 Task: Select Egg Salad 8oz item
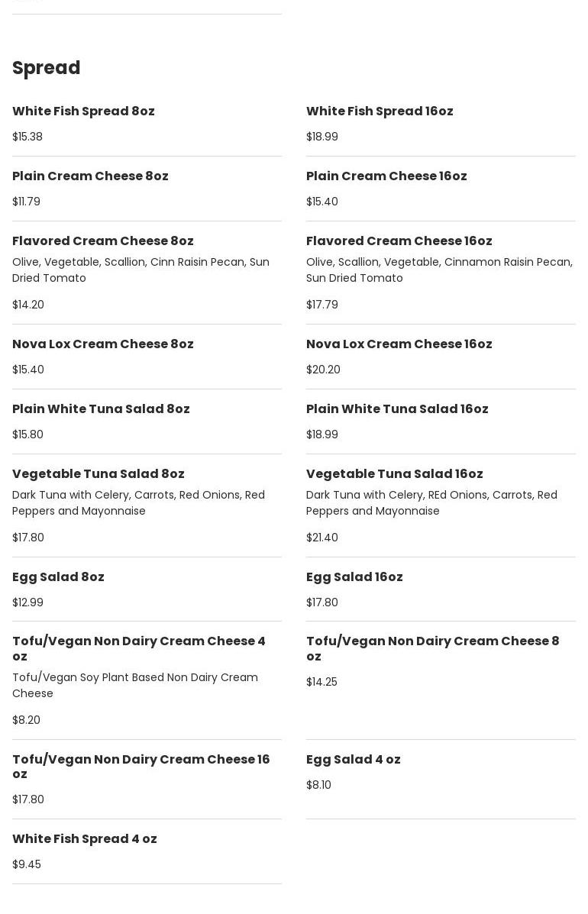coord(58,577)
